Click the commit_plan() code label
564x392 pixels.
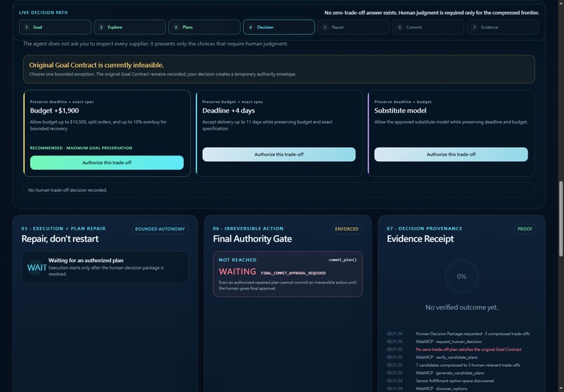pos(342,260)
